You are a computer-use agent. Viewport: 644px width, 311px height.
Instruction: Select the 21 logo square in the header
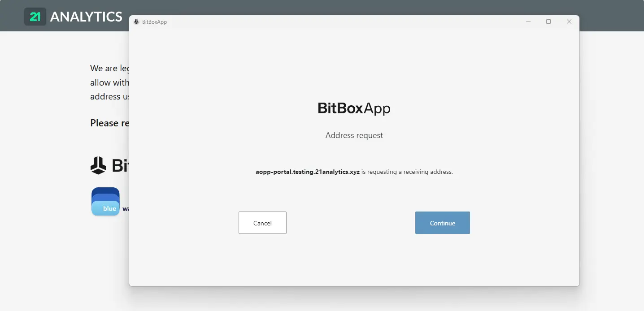(x=35, y=16)
